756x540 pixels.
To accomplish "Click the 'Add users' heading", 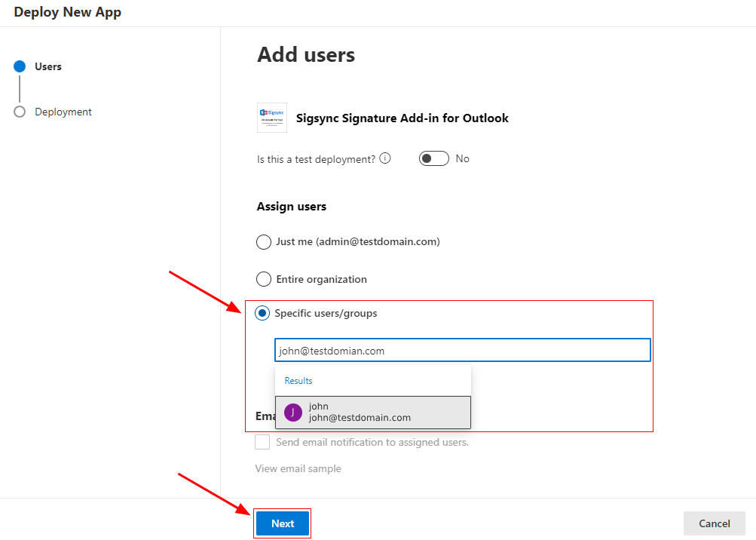I will tap(306, 54).
